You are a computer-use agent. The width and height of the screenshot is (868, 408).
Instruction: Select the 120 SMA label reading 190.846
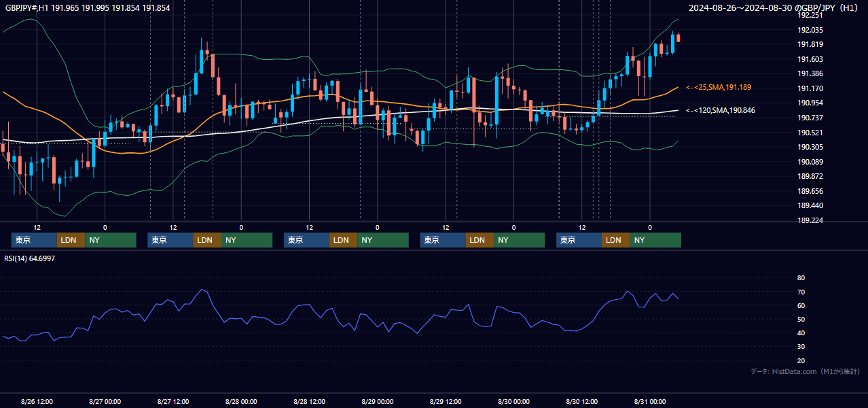(721, 110)
